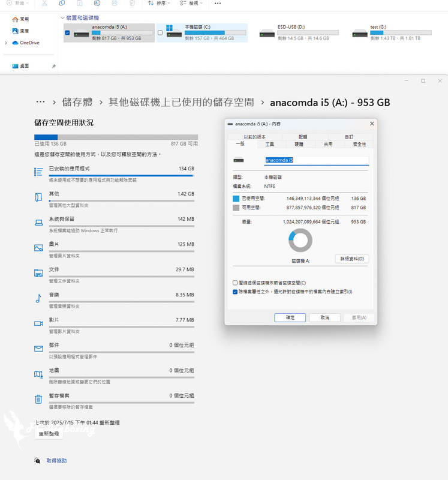Click the drive name field 'anacomda i5'
Viewport: 448px width, 480px height.
pyautogui.click(x=317, y=160)
